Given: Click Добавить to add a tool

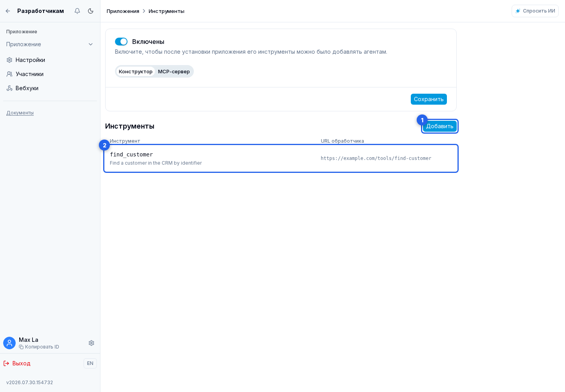Looking at the screenshot, I should [x=440, y=126].
